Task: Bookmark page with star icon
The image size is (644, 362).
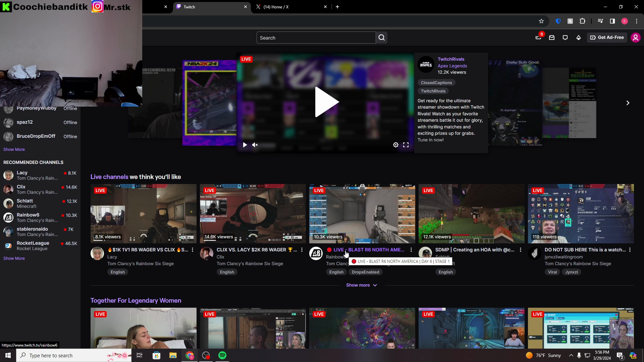Action: (x=541, y=21)
